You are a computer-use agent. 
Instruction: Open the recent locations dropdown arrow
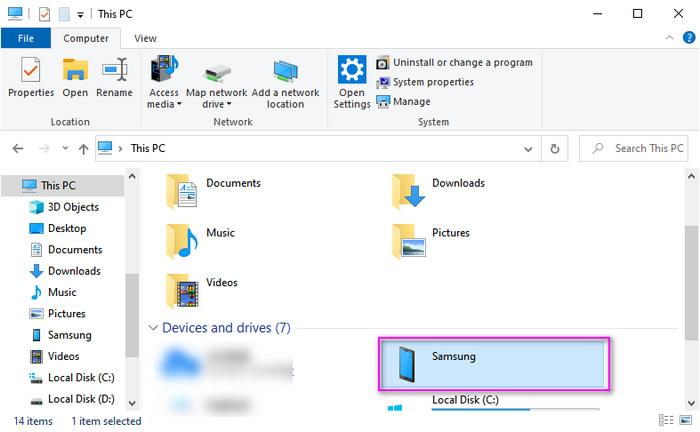(x=65, y=148)
